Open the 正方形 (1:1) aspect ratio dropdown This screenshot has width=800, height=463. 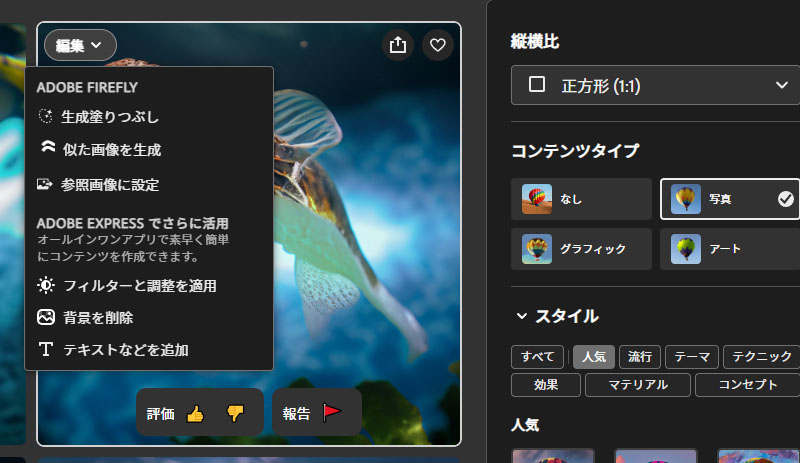coord(655,85)
